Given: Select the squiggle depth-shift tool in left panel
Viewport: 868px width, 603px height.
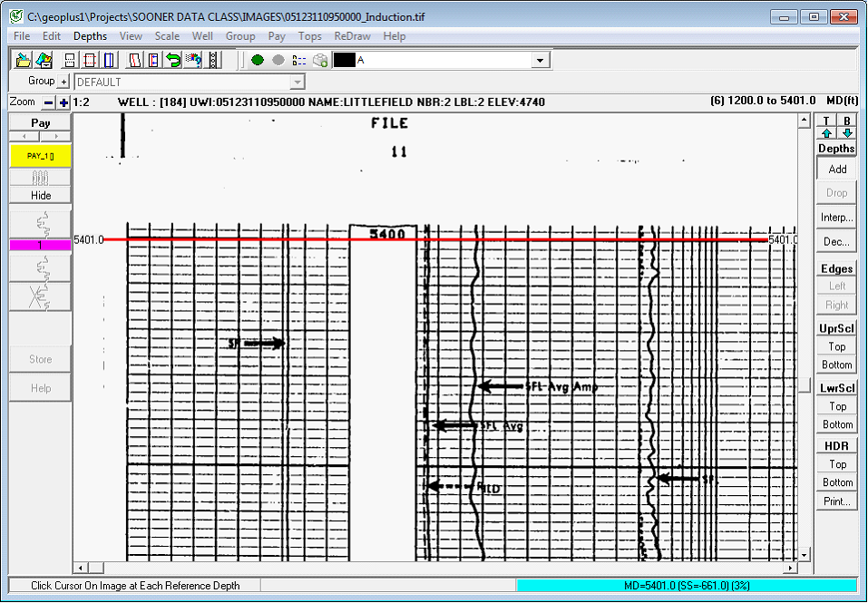Looking at the screenshot, I should [x=41, y=222].
